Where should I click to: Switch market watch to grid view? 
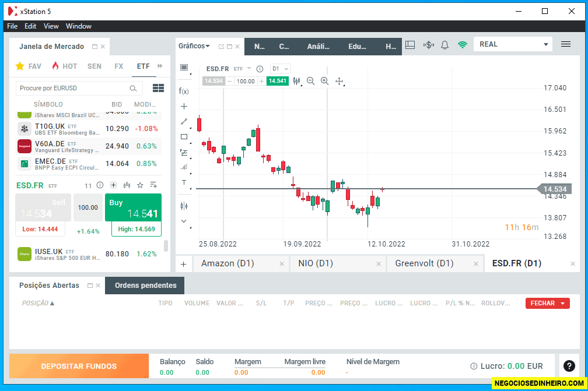tap(158, 88)
